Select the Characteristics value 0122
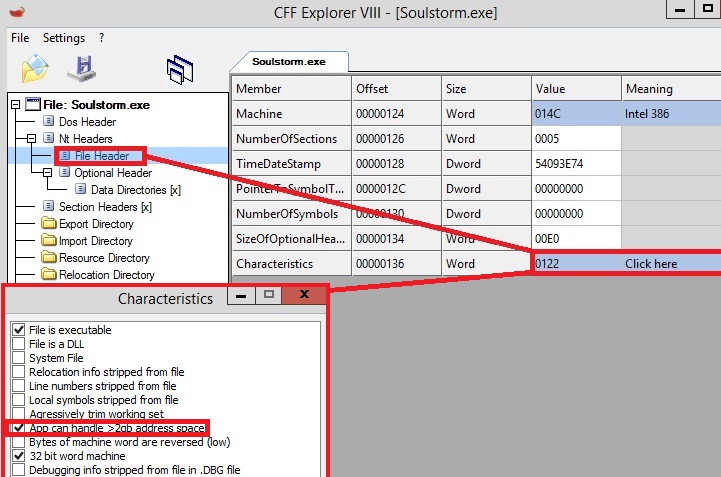Image resolution: width=721 pixels, height=477 pixels. [x=576, y=264]
